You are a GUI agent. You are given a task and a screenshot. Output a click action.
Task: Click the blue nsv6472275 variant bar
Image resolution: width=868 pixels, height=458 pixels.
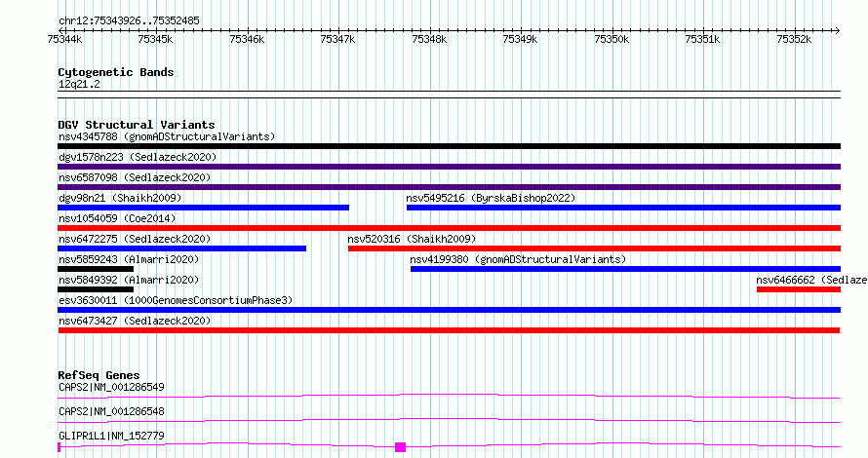tap(181, 248)
